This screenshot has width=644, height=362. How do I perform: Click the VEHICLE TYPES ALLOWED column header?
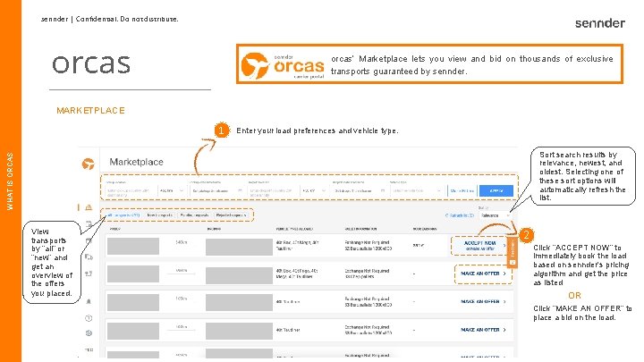[294, 229]
